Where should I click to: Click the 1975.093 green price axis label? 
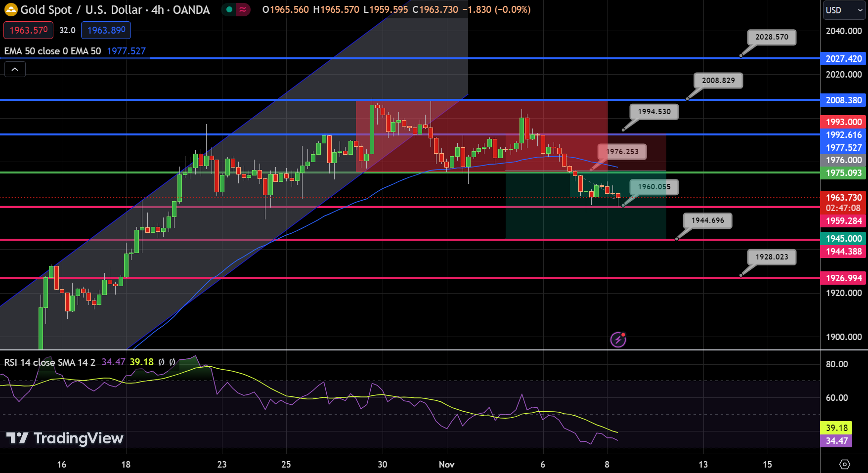pos(843,173)
